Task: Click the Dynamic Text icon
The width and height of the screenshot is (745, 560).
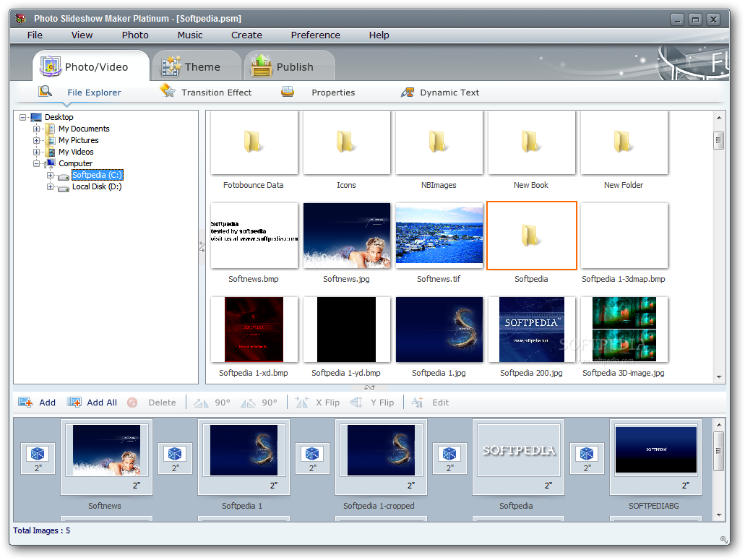Action: coord(407,92)
